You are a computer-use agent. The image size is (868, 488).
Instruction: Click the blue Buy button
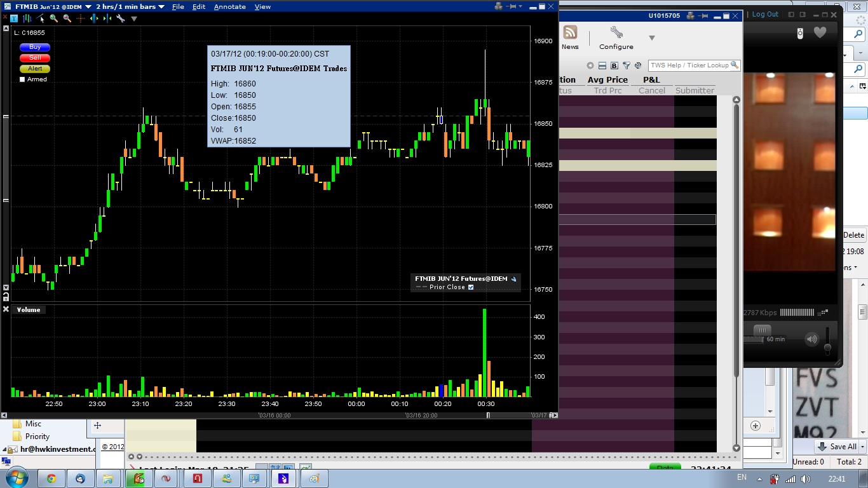(x=35, y=47)
